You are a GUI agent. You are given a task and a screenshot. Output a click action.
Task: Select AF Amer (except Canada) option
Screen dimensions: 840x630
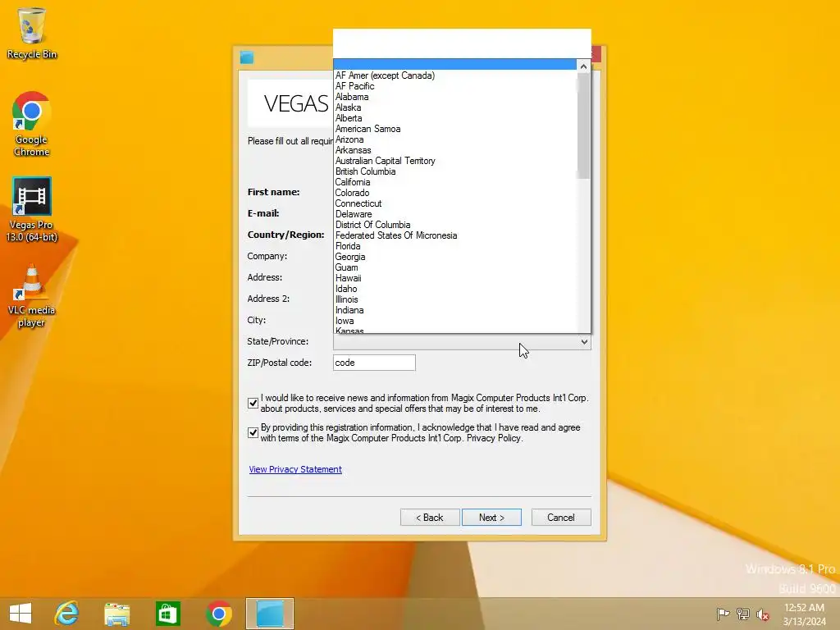454,75
